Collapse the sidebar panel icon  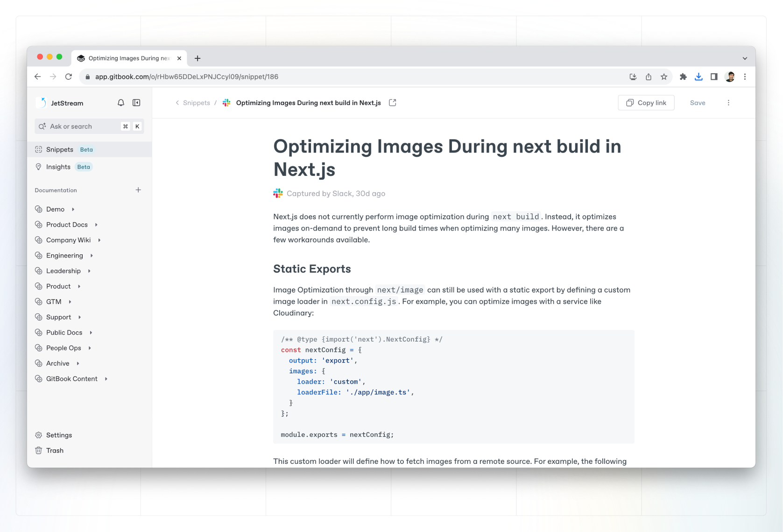(136, 103)
